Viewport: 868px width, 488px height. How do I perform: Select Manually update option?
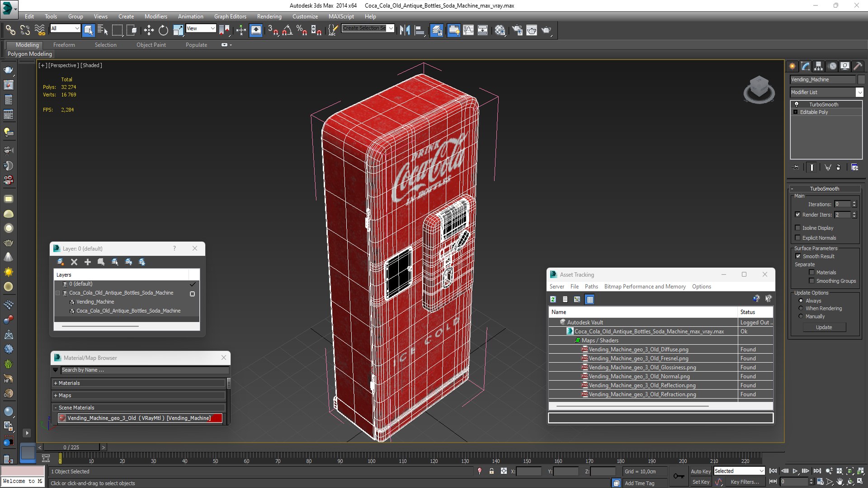(801, 316)
